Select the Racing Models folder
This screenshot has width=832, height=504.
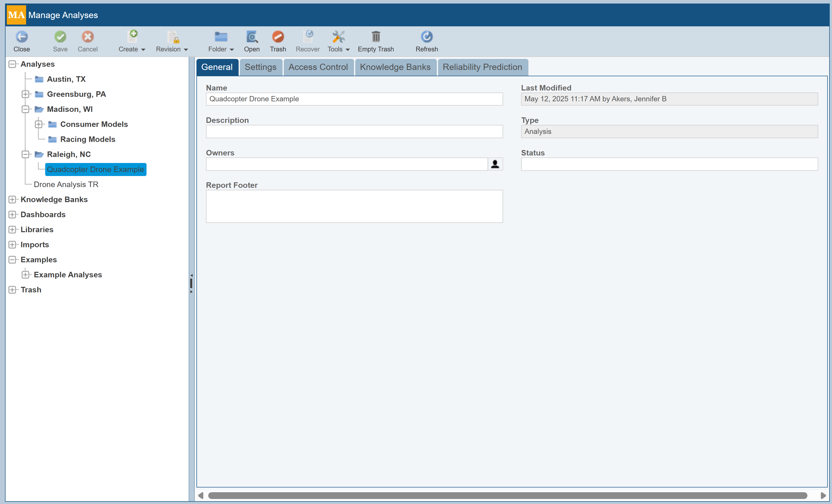pos(88,139)
